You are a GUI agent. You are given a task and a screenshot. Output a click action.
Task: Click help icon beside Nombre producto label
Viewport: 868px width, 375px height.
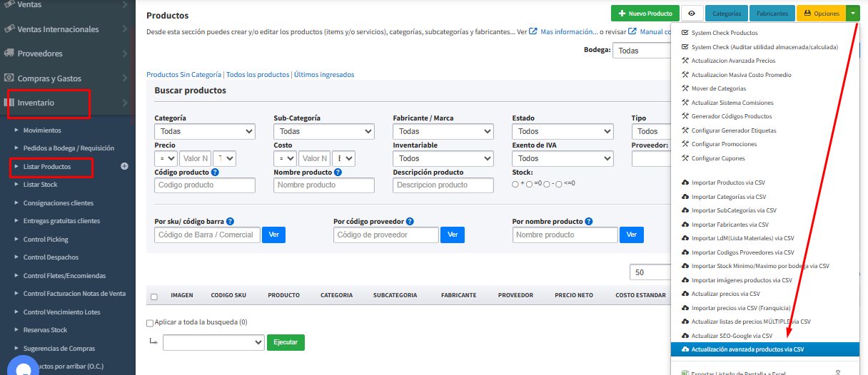pyautogui.click(x=338, y=173)
